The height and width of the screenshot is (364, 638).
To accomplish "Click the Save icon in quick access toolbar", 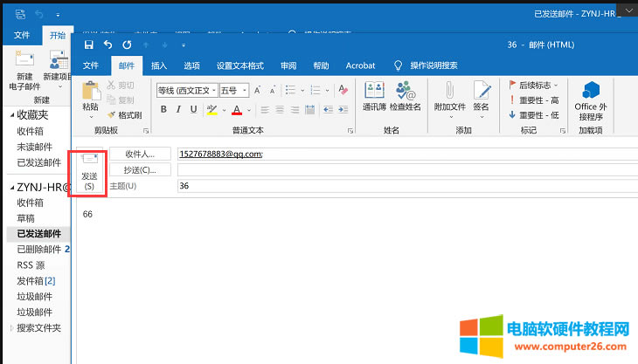I will tap(88, 45).
